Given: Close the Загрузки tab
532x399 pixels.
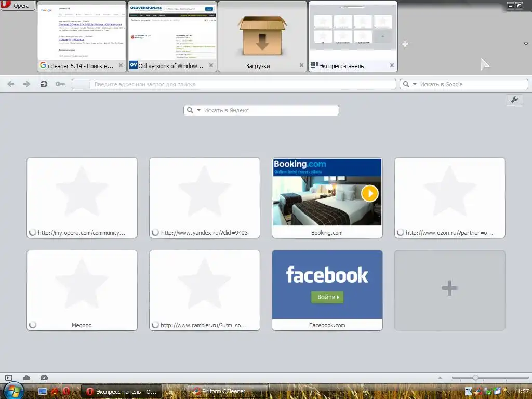Looking at the screenshot, I should click(x=301, y=65).
